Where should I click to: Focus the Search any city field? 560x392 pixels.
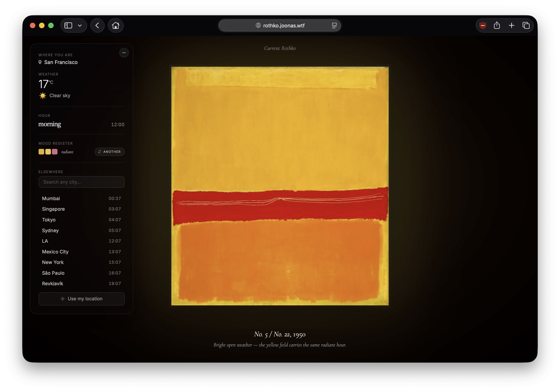click(x=82, y=182)
